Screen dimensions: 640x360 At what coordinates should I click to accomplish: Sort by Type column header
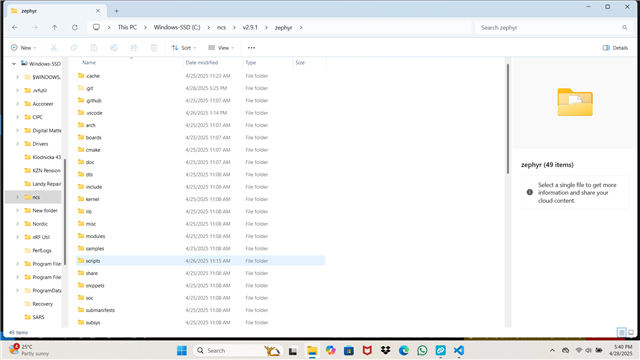[x=251, y=62]
